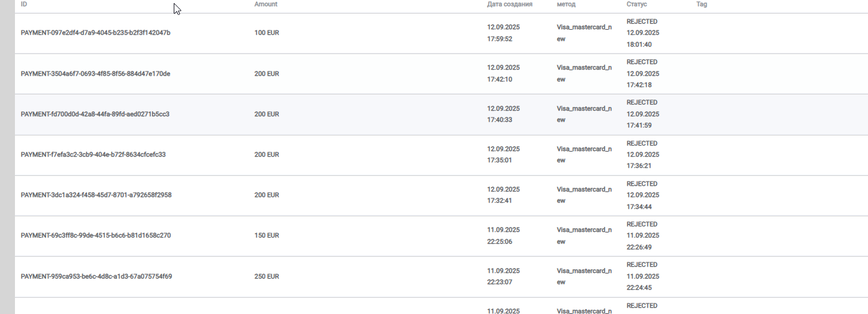Open payment ID starting with PAYMENT-69c3ff8c
The height and width of the screenshot is (314, 868).
95,236
